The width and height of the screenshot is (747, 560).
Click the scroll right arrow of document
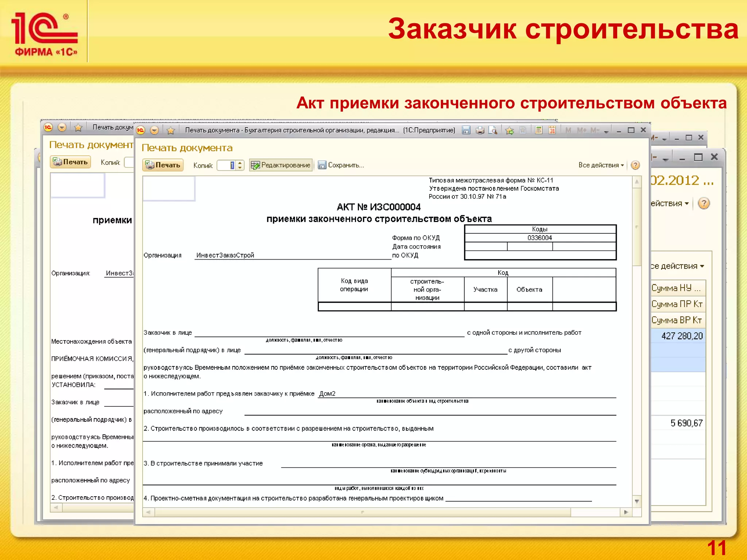coord(626,512)
